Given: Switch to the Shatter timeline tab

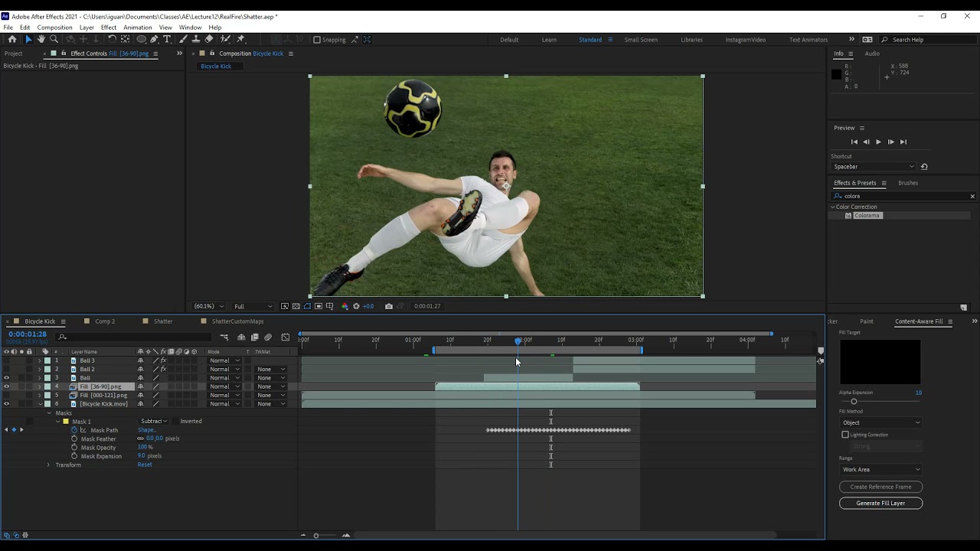Looking at the screenshot, I should (163, 321).
